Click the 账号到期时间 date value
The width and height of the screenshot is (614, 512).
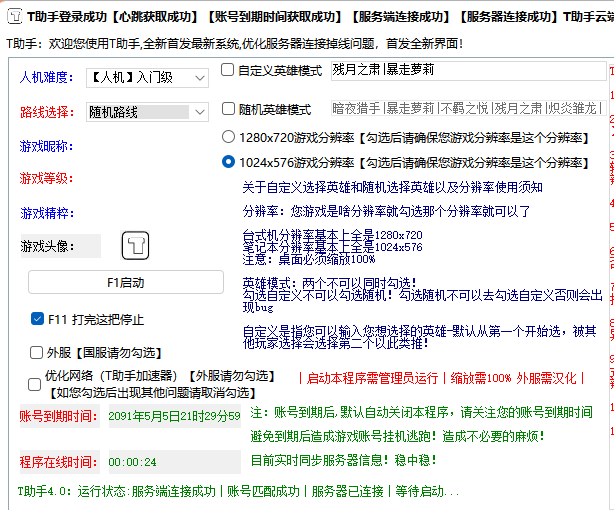tap(175, 416)
